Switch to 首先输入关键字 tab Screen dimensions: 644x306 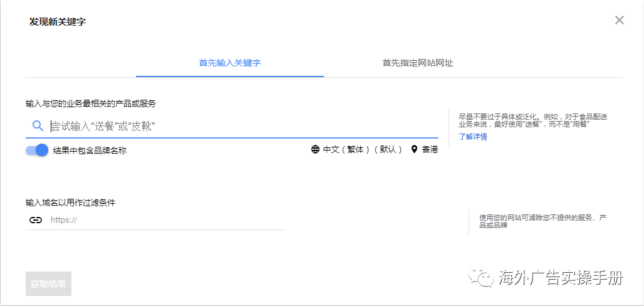(230, 63)
